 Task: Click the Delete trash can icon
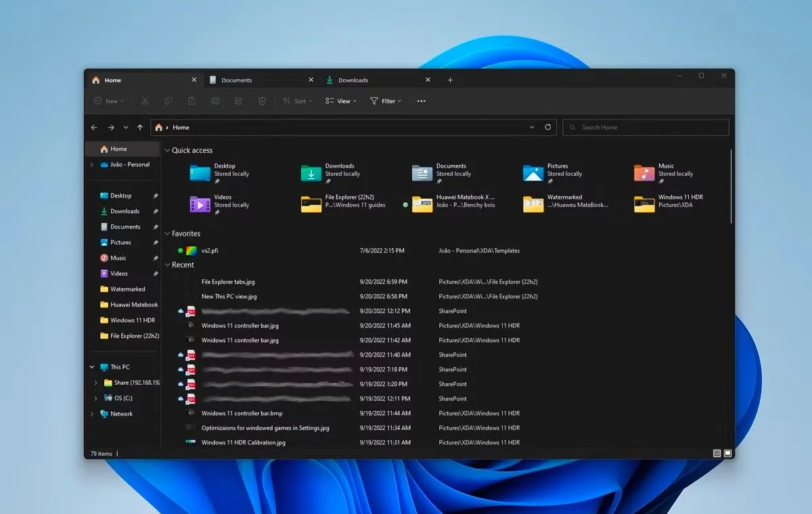(x=262, y=101)
